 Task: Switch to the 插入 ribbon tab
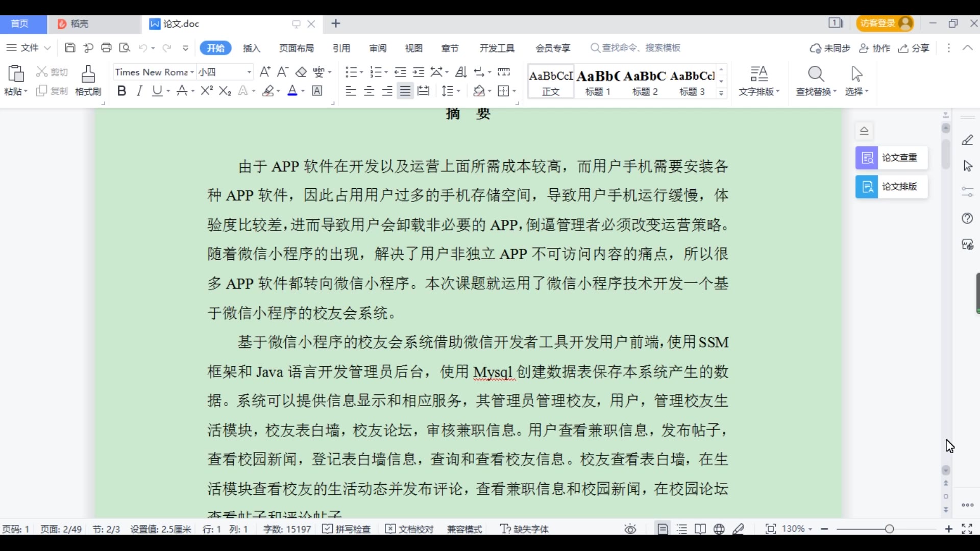[x=251, y=48]
